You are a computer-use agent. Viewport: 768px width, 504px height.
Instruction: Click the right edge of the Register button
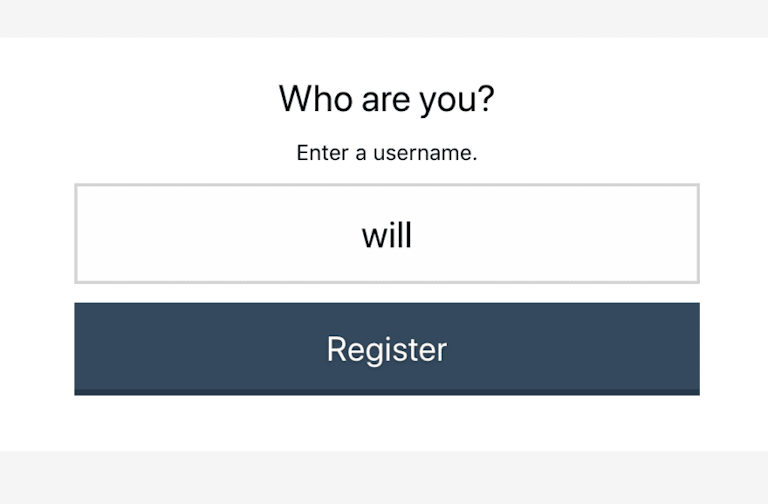[688, 349]
